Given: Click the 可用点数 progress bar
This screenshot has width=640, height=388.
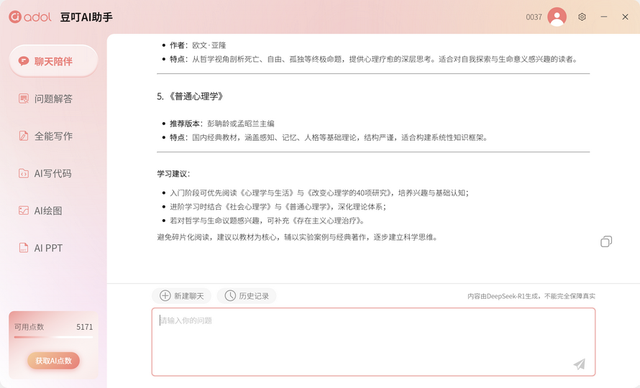Looking at the screenshot, I should click(53, 337).
